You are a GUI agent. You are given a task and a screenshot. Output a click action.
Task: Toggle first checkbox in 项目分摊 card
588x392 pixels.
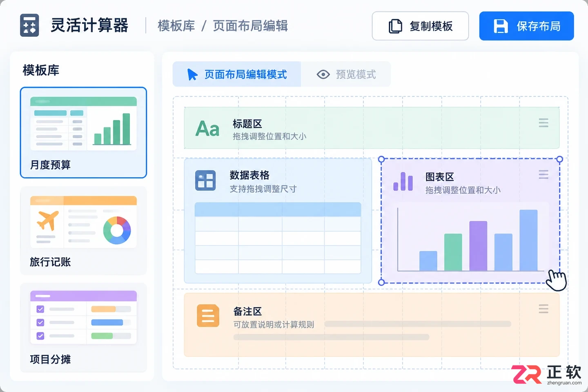(40, 309)
